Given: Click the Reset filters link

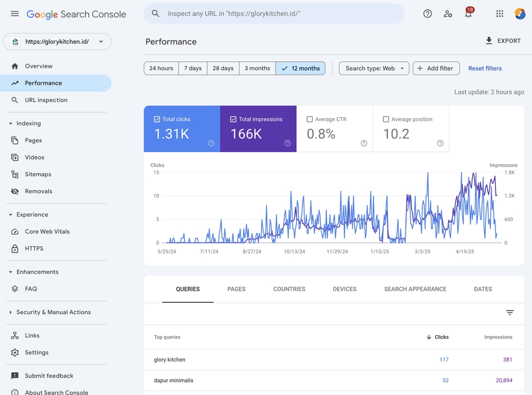Looking at the screenshot, I should [484, 68].
